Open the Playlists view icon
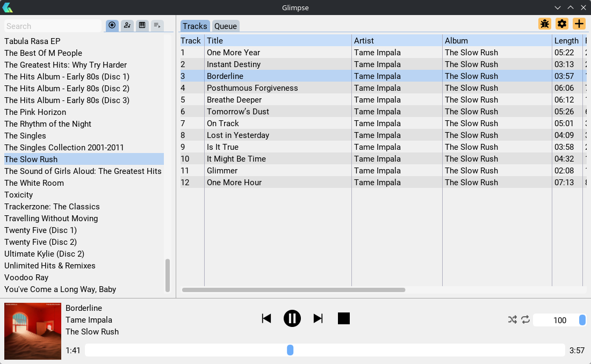 pyautogui.click(x=157, y=25)
